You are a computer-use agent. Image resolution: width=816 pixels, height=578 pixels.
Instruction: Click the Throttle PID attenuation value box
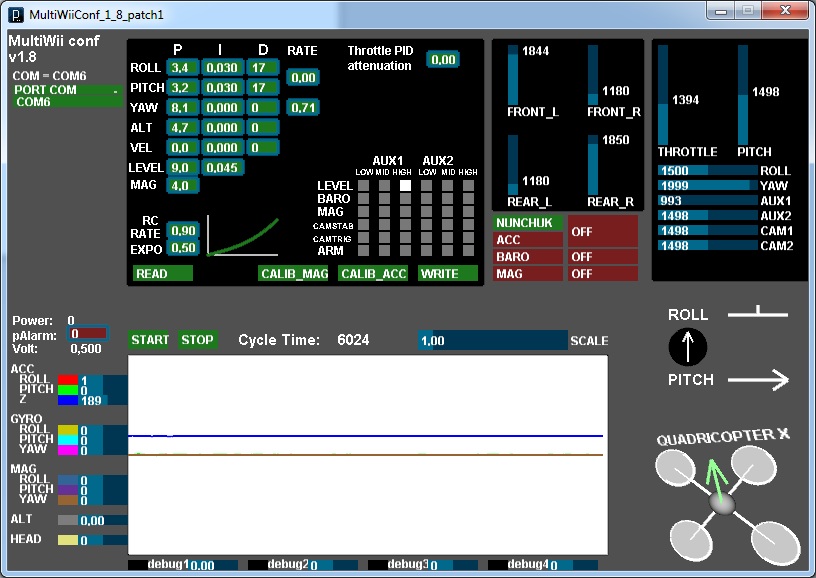coord(443,60)
